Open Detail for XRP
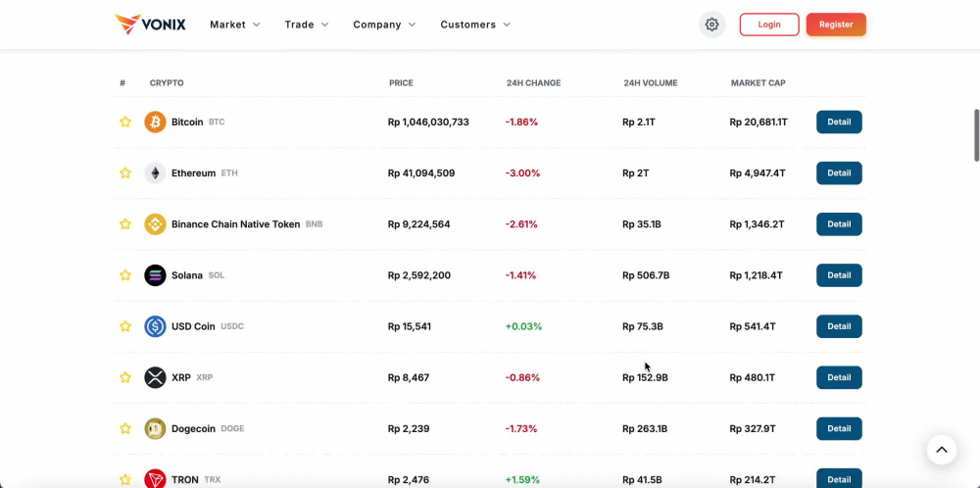Screen dimensions: 980x488 [840, 378]
